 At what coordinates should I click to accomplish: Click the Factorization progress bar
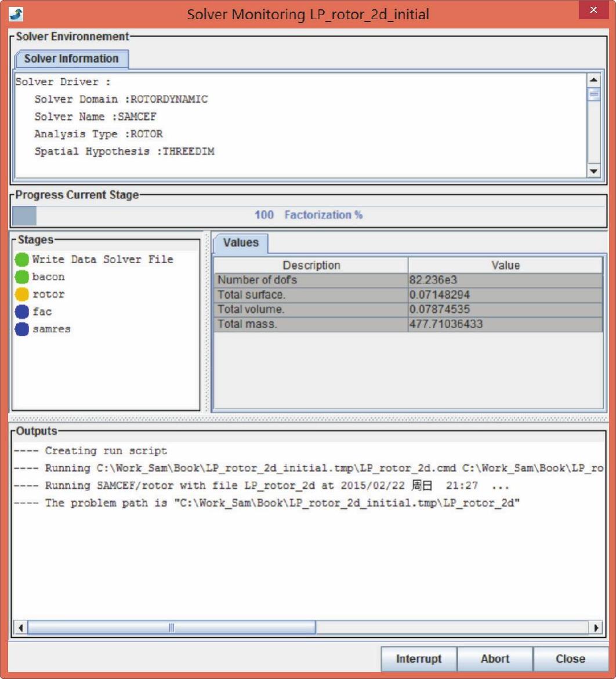tap(308, 215)
